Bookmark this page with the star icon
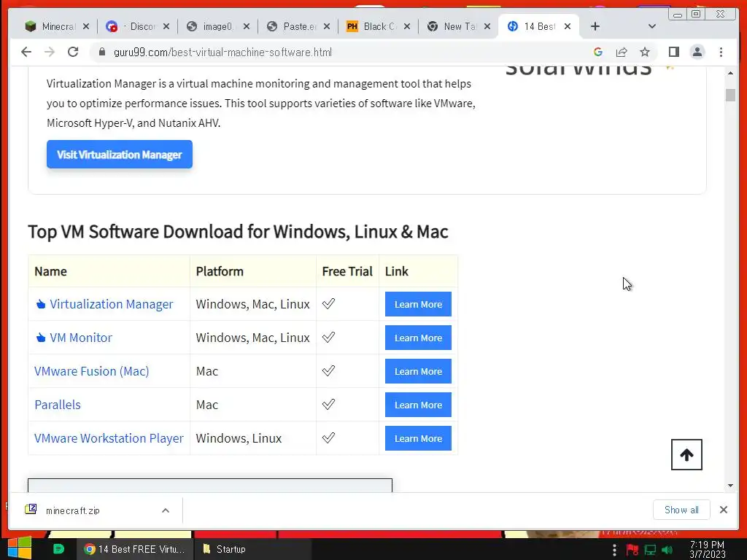The image size is (747, 560). (645, 52)
